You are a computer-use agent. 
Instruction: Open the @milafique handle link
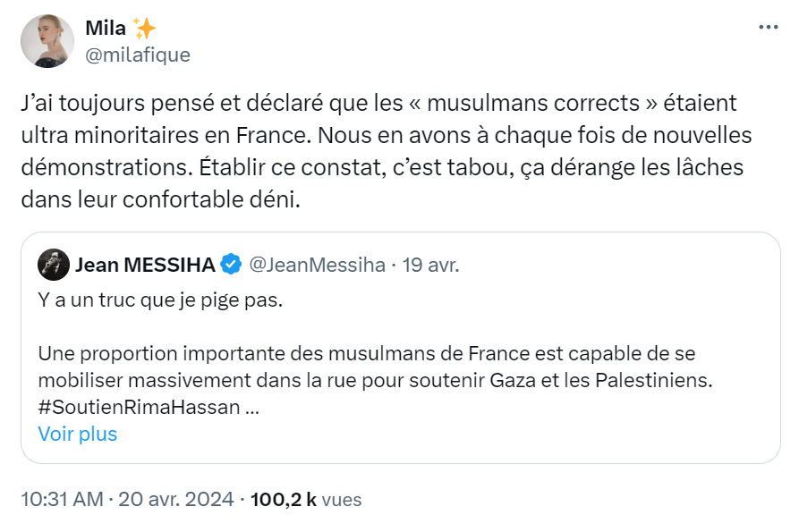point(137,55)
